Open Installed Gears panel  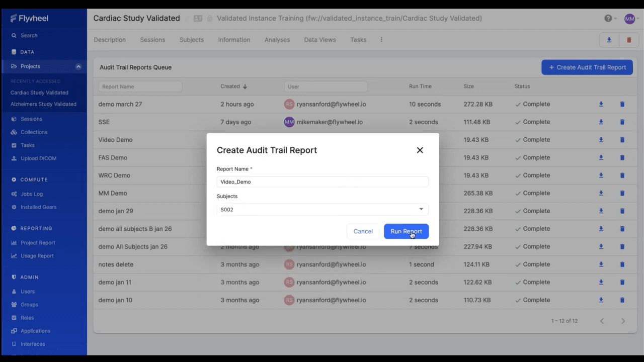point(38,207)
